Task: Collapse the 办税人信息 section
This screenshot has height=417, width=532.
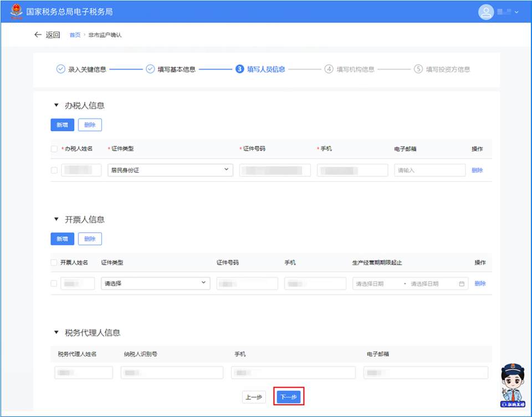Action: tap(56, 105)
